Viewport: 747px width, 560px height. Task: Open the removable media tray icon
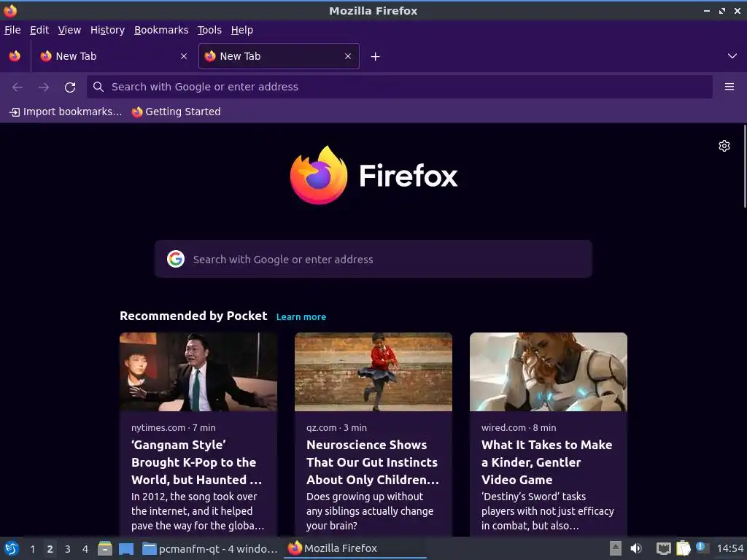(x=616, y=548)
